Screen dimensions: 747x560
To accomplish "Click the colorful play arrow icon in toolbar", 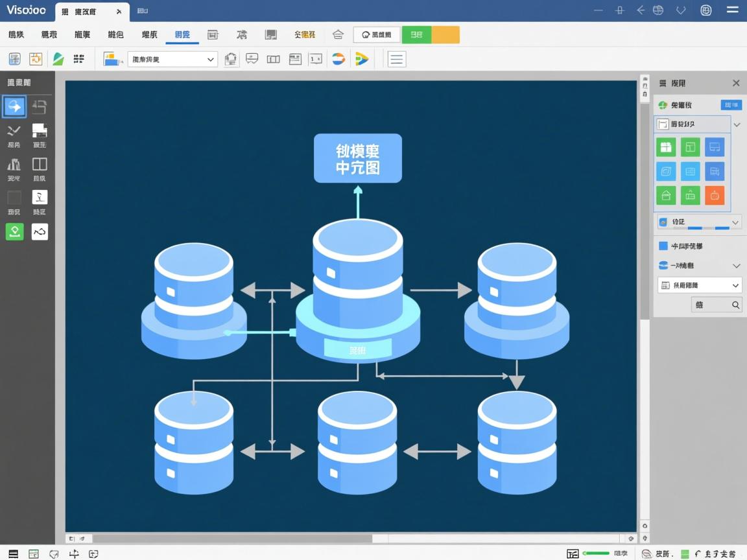I will click(362, 59).
